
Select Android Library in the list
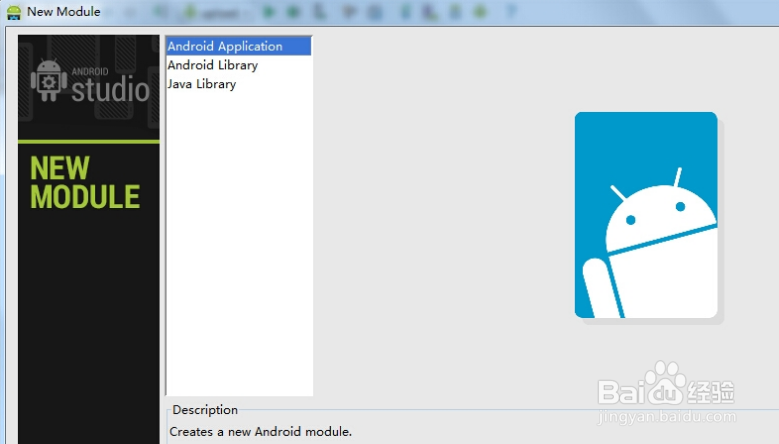pyautogui.click(x=238, y=65)
